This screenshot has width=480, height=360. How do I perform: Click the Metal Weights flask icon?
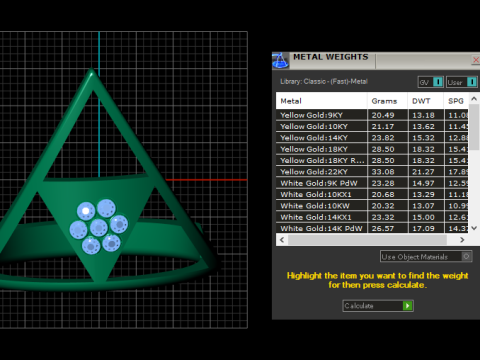[280, 61]
